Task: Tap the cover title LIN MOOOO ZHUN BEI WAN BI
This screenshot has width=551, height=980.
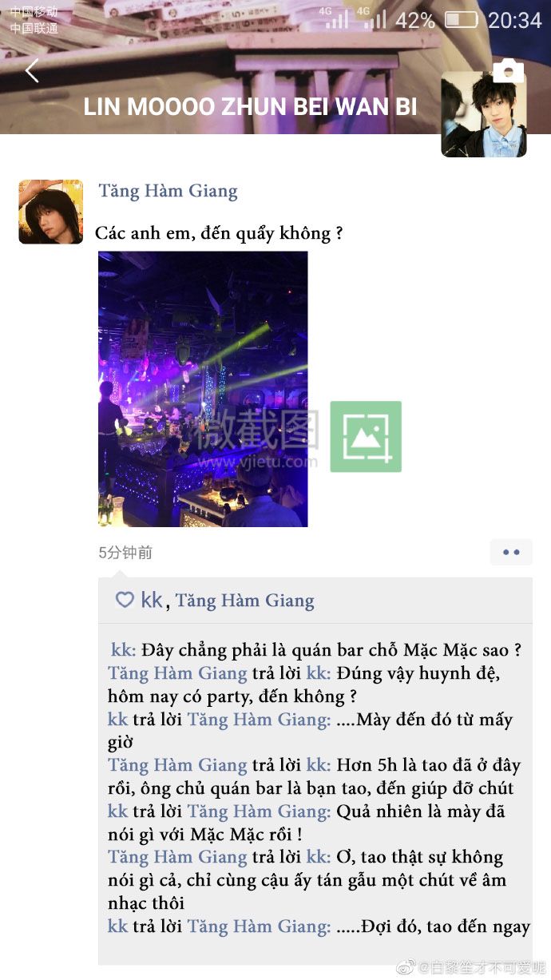Action: pos(250,107)
